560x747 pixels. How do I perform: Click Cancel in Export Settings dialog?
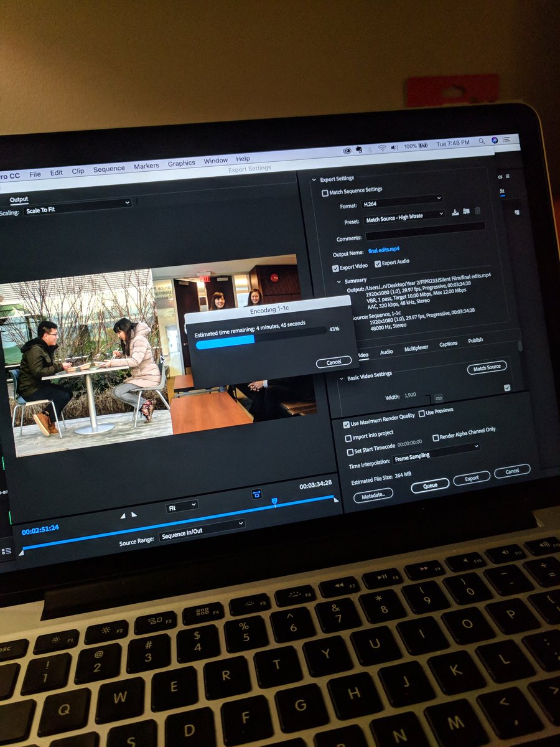click(x=512, y=471)
